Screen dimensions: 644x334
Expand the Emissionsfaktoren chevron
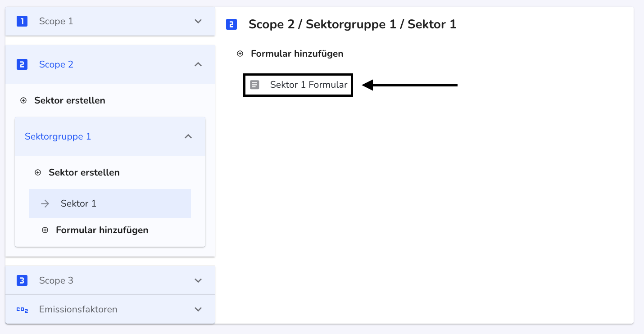[x=198, y=309]
